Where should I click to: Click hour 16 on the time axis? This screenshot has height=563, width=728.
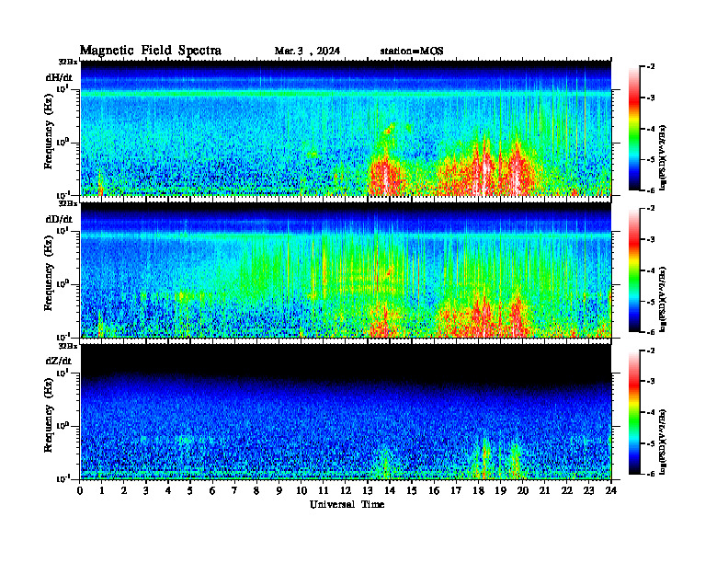[x=434, y=491]
